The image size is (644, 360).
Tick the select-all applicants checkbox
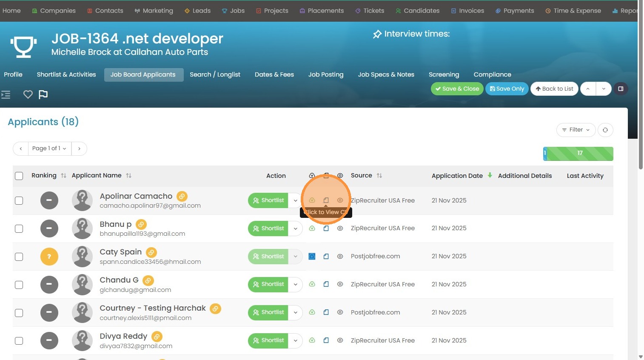(x=19, y=176)
